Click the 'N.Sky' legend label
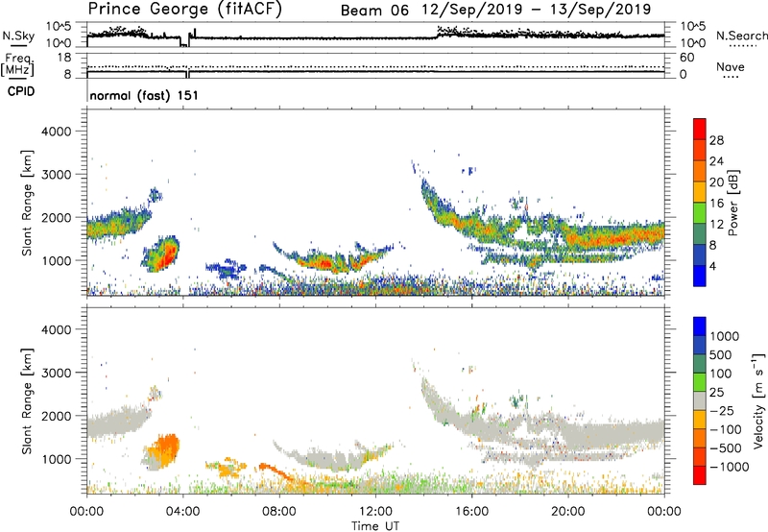This screenshot has height=532, width=768. pos(18,36)
